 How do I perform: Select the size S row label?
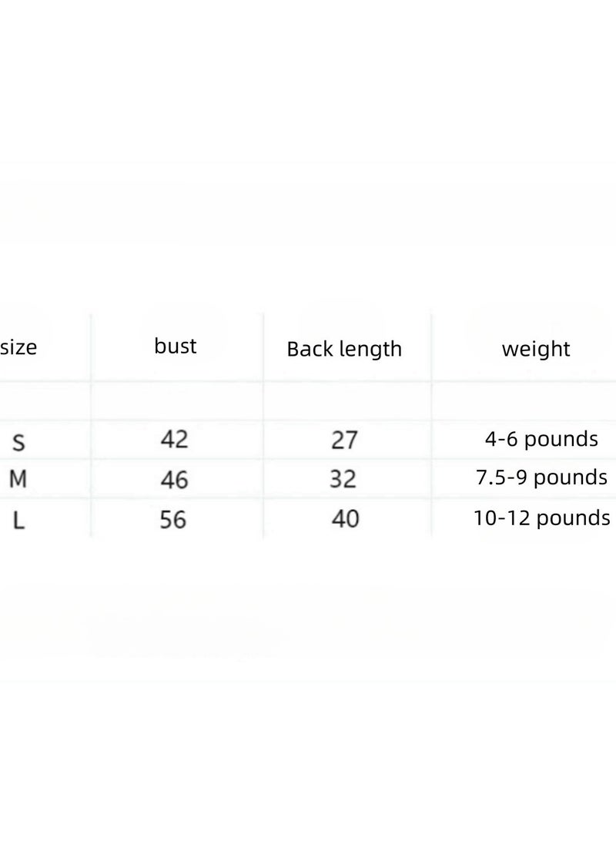[18, 443]
